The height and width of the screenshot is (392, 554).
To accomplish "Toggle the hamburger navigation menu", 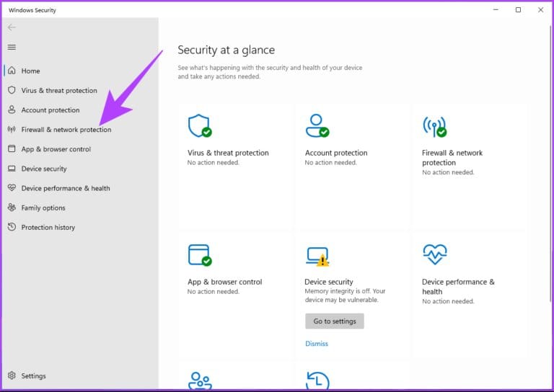I will tap(12, 47).
